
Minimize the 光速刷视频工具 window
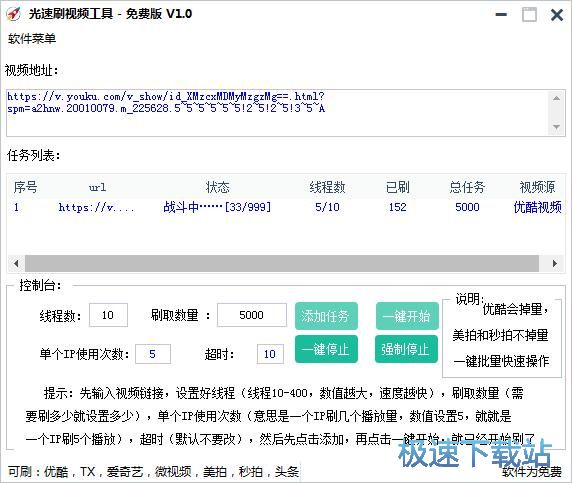click(x=501, y=15)
